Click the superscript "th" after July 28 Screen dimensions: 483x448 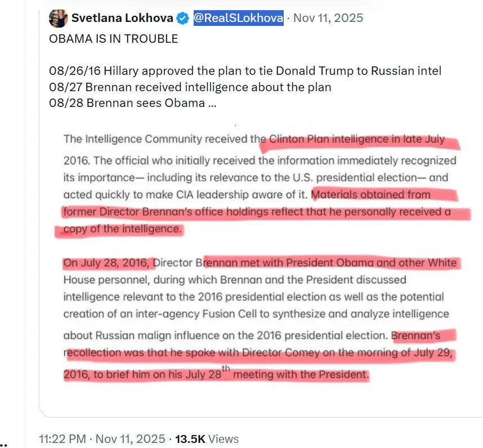pyautogui.click(x=225, y=370)
